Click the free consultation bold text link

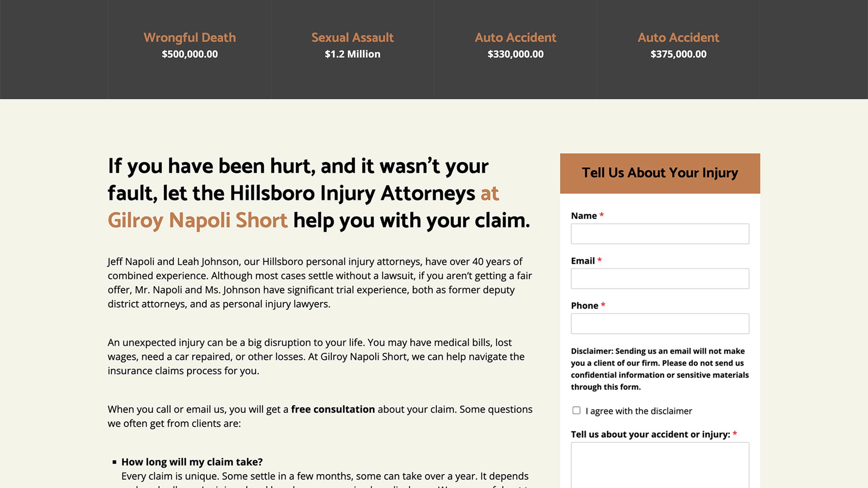(333, 409)
